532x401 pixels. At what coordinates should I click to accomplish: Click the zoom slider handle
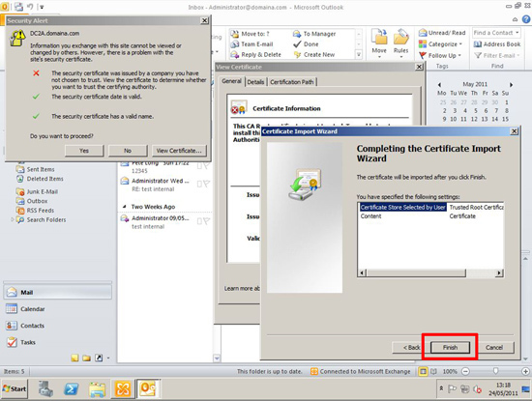coord(495,371)
